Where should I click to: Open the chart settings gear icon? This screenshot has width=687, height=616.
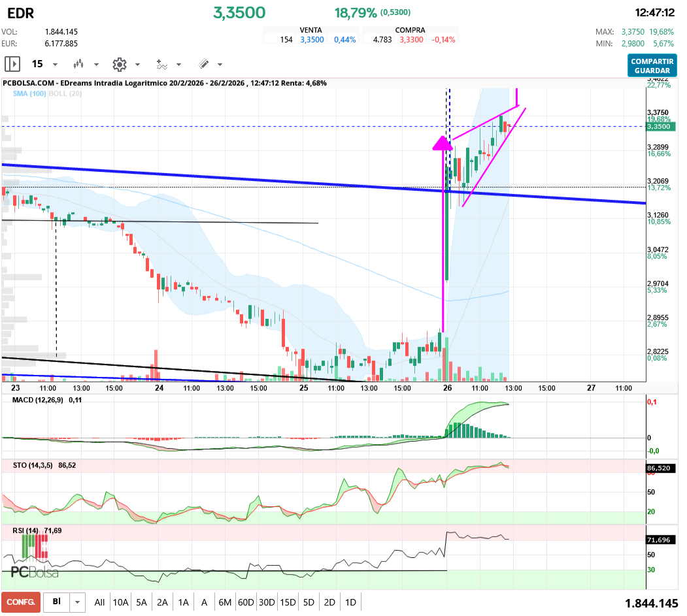click(x=119, y=65)
